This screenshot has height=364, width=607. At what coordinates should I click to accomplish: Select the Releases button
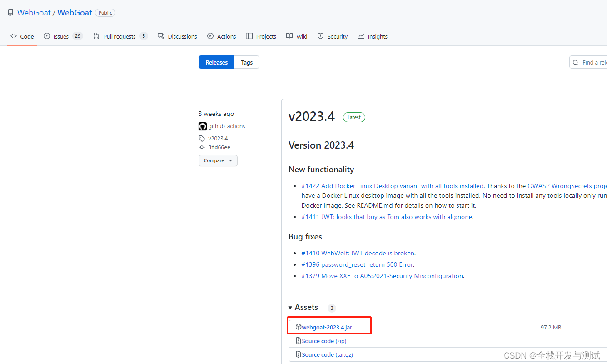tap(216, 62)
